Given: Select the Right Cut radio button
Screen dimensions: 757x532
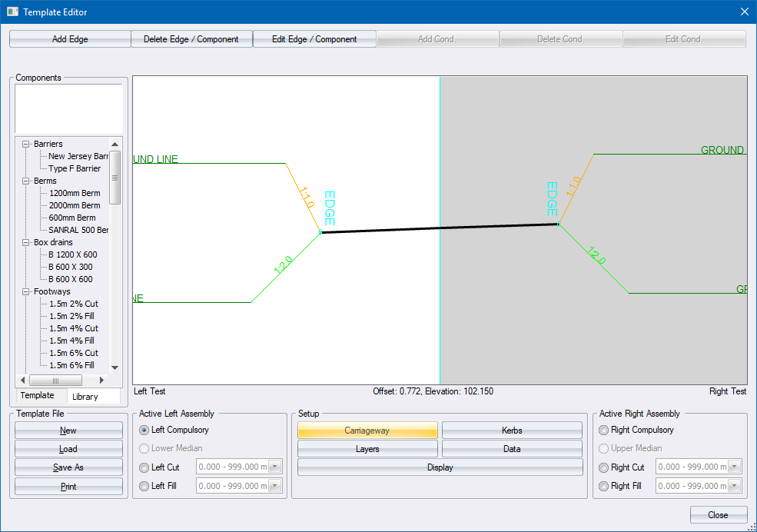Looking at the screenshot, I should click(604, 467).
